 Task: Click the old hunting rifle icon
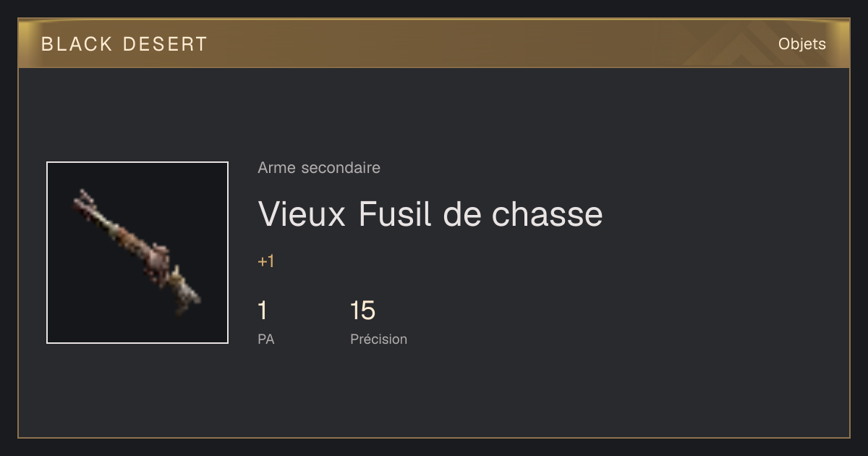point(136,252)
